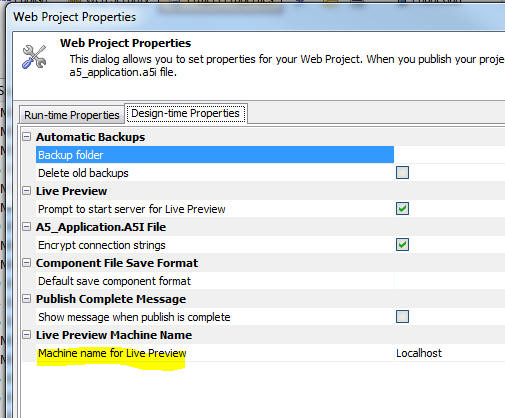Disable Encrypt connection strings checkbox
The image size is (505, 418).
(402, 245)
